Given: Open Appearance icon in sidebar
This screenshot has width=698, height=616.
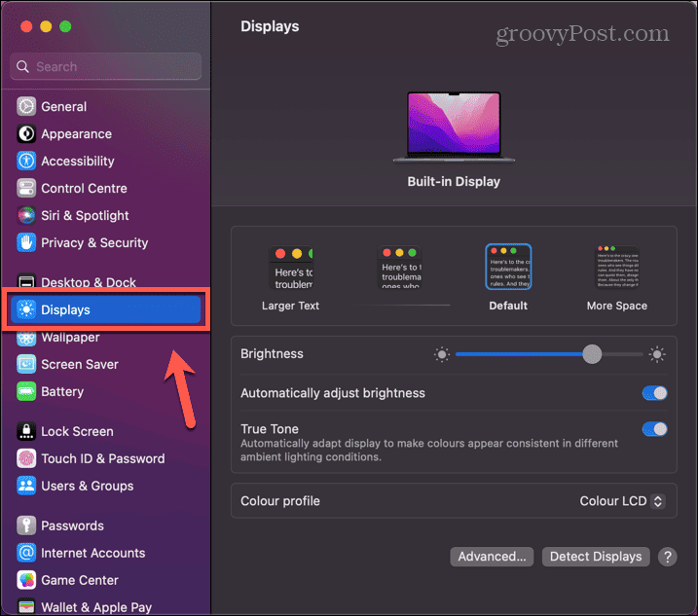Looking at the screenshot, I should pyautogui.click(x=26, y=133).
